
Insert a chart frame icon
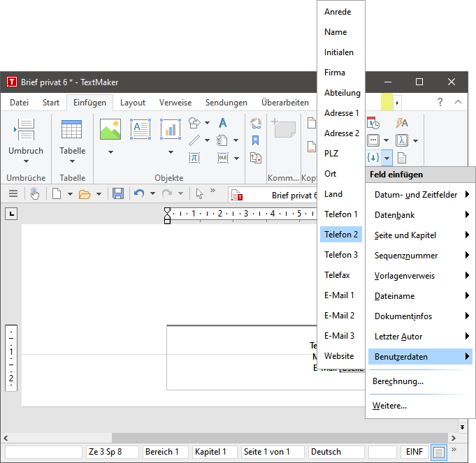(x=171, y=129)
